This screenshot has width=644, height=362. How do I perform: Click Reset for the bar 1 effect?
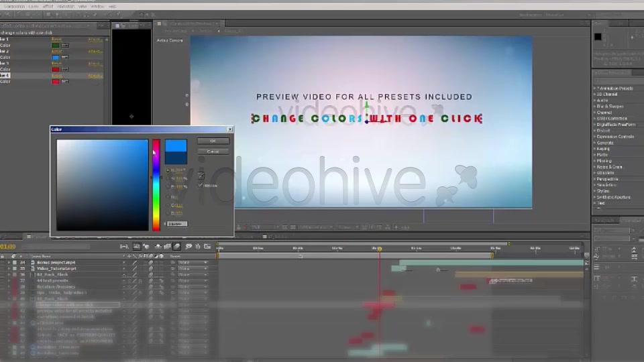(x=56, y=40)
